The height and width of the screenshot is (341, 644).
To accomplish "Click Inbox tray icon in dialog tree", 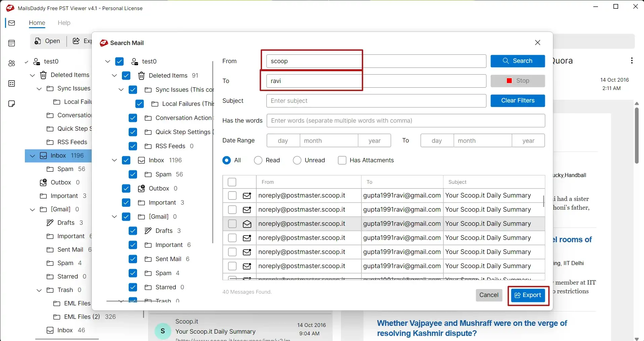I will point(141,160).
